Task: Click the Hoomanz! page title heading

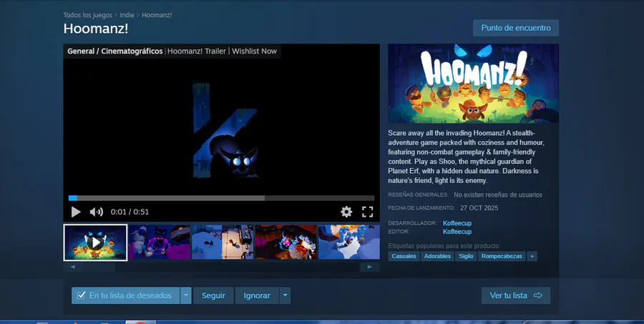Action: pos(96,29)
